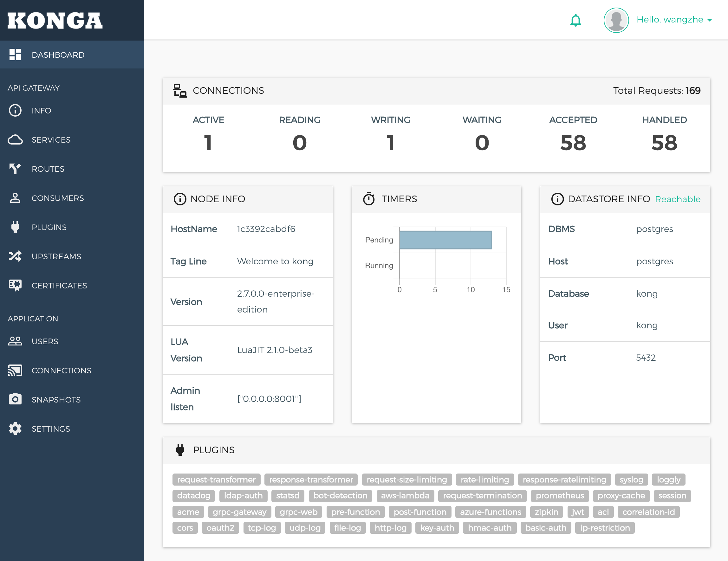728x561 pixels.
Task: Click the Pending timers bar in the chart
Action: [x=445, y=240]
